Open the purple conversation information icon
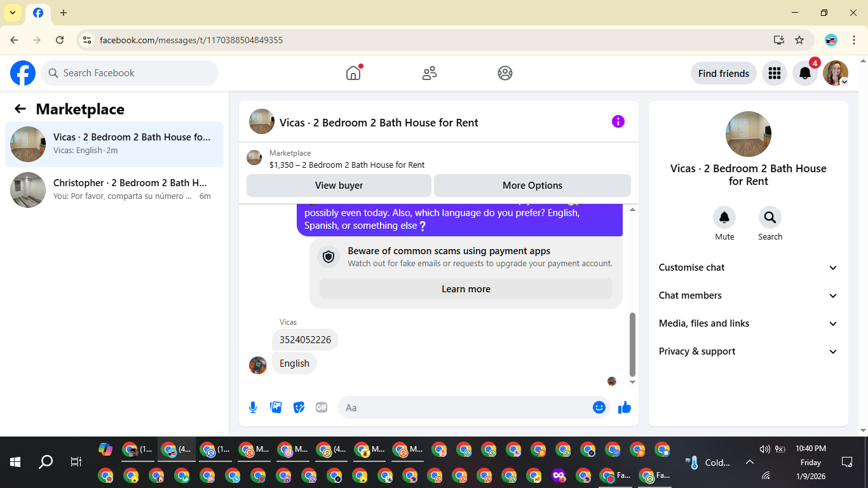This screenshot has height=488, width=868. [x=618, y=121]
